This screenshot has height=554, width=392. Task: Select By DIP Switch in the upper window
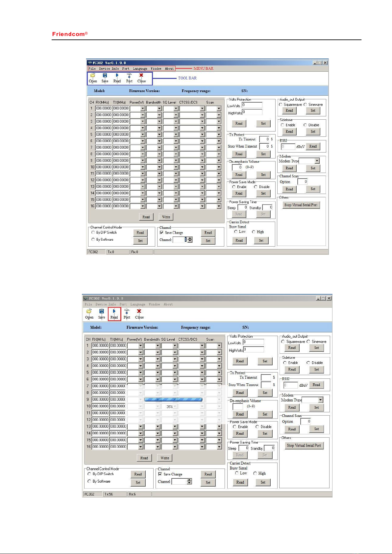93,232
